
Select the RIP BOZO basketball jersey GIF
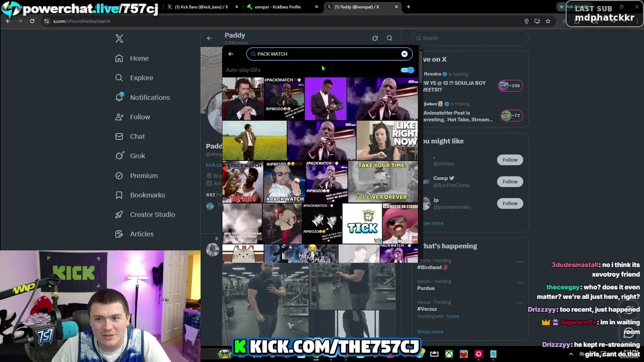pyautogui.click(x=243, y=182)
